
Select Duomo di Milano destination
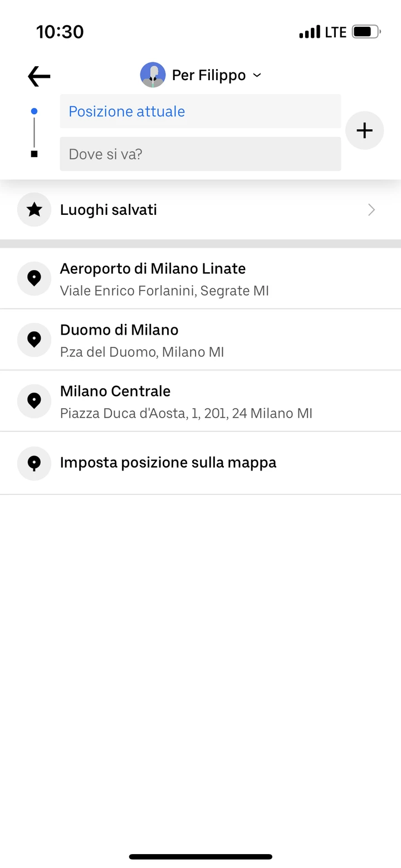click(200, 340)
